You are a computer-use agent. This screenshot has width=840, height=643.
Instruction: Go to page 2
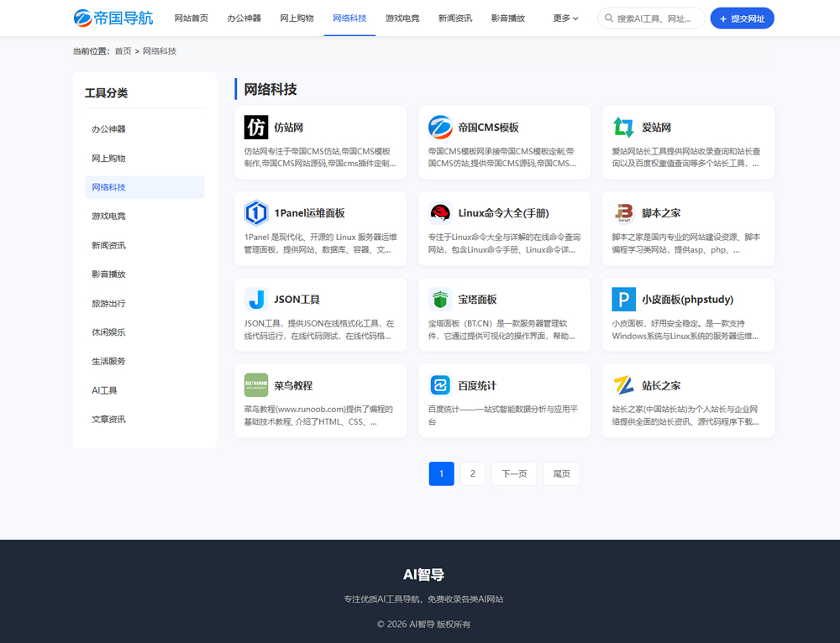472,473
